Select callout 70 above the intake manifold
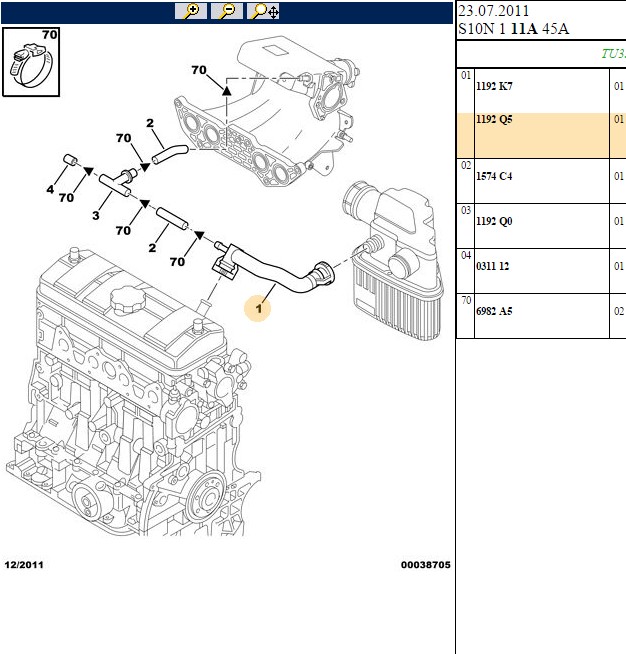626x654 pixels. (199, 70)
